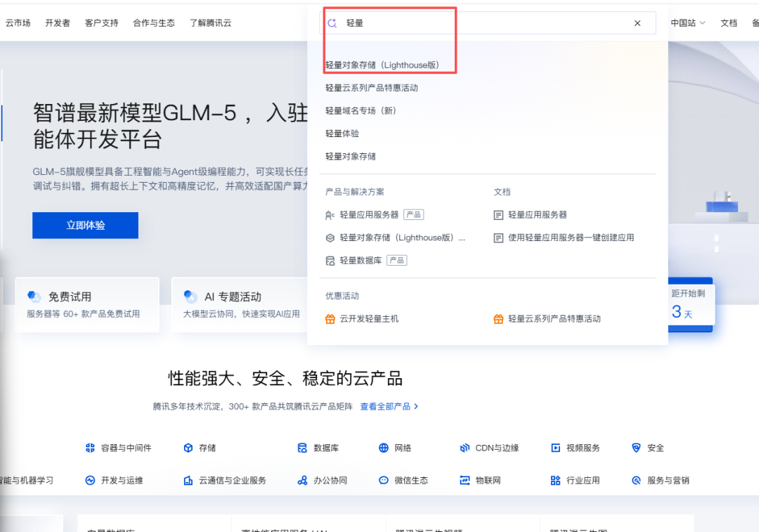
Task: Select the 服务与营销 product category
Action: pos(661,480)
